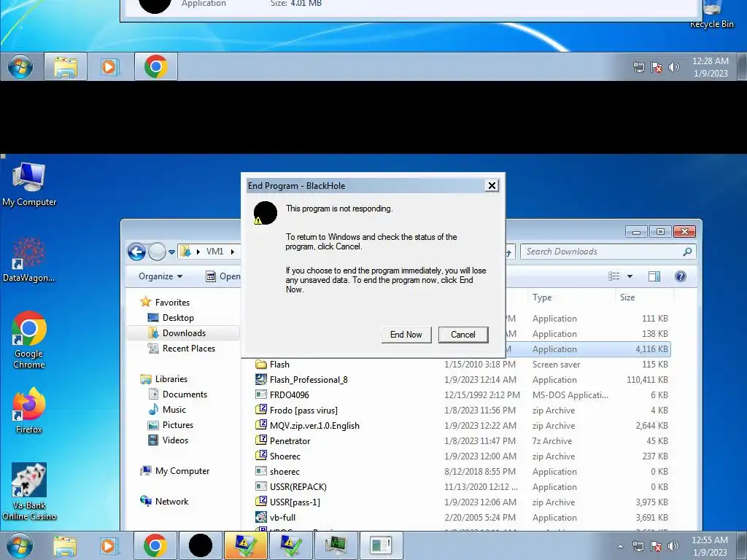Screen dimensions: 747x560
Task: Sort by the Type column header
Action: pos(542,297)
